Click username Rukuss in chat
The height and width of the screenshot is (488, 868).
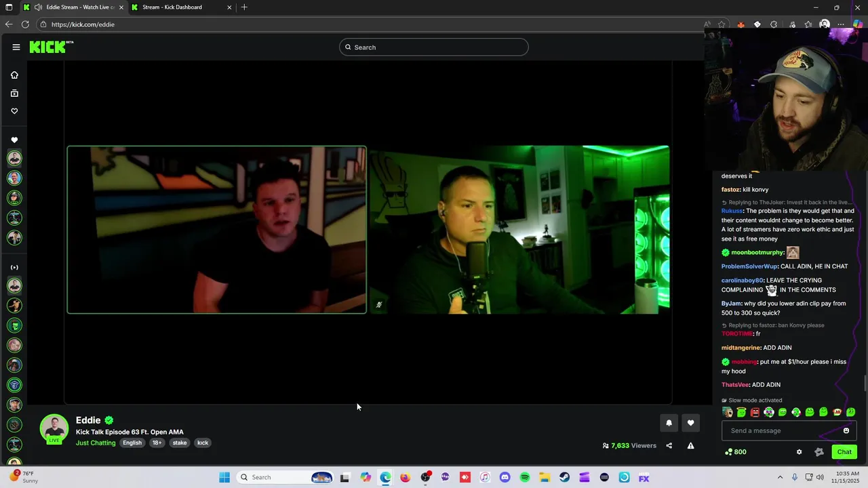point(732,211)
